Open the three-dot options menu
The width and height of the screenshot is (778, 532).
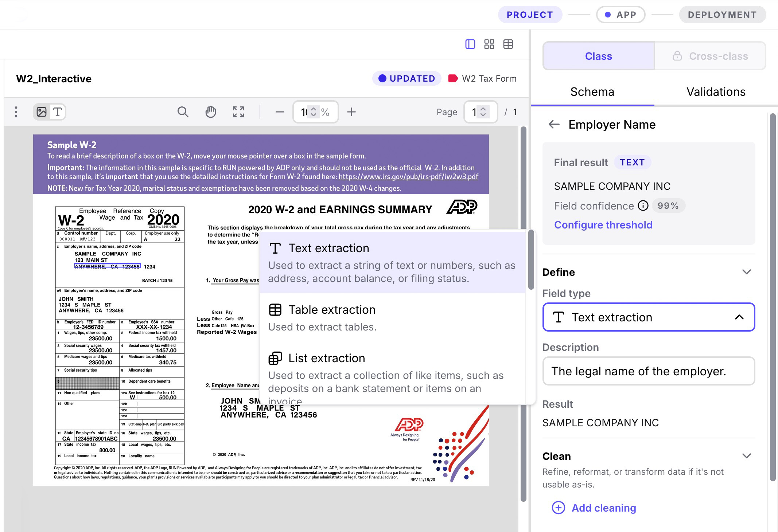[x=16, y=112]
